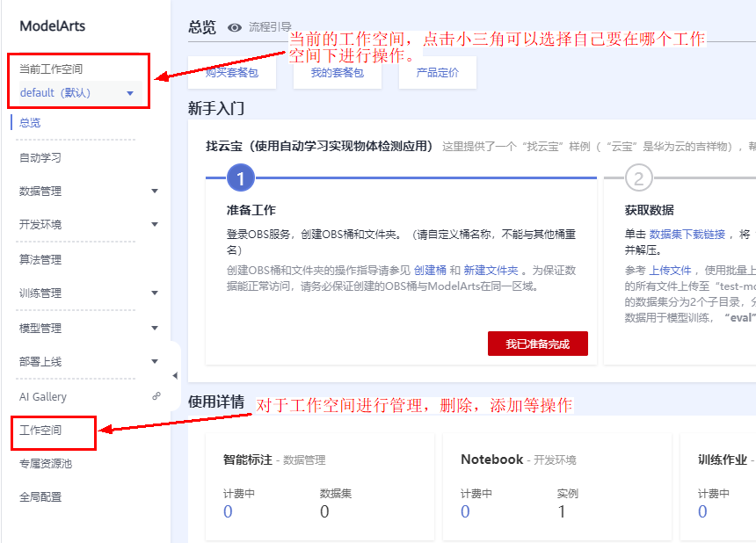
Task: Open the 新建文件夹 link
Action: 491,271
